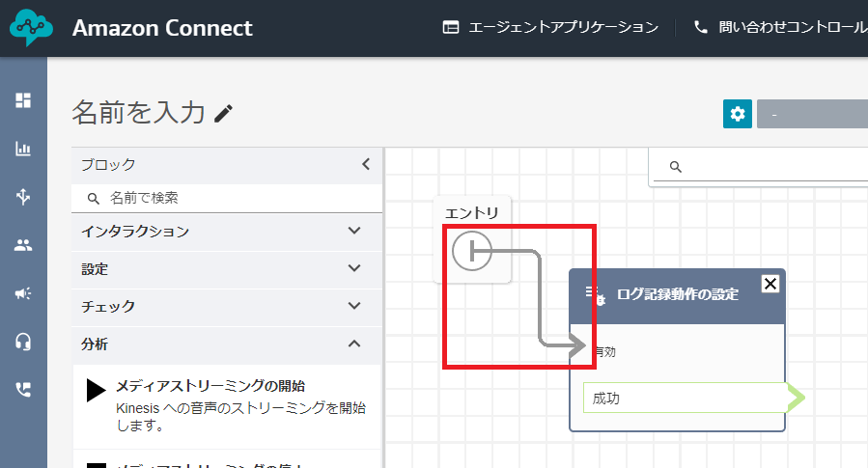Click the Kinesis streaming description text
Viewport: 868px width, 468px height.
click(240, 417)
